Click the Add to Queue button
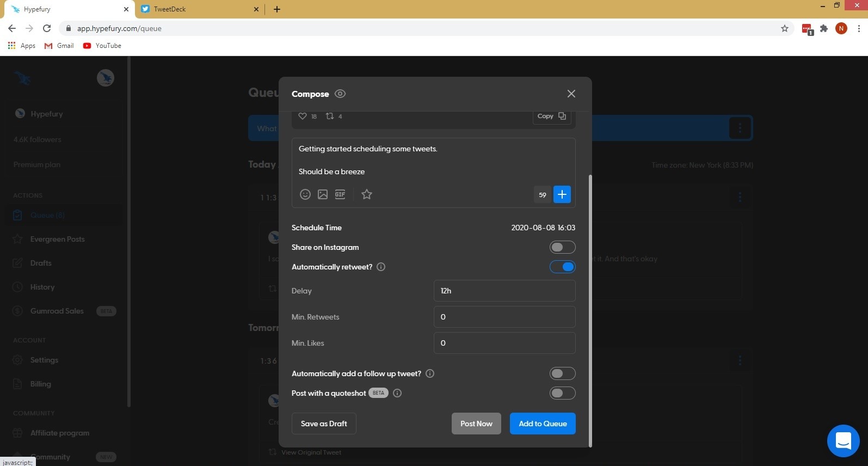Image resolution: width=868 pixels, height=466 pixels. 543,424
